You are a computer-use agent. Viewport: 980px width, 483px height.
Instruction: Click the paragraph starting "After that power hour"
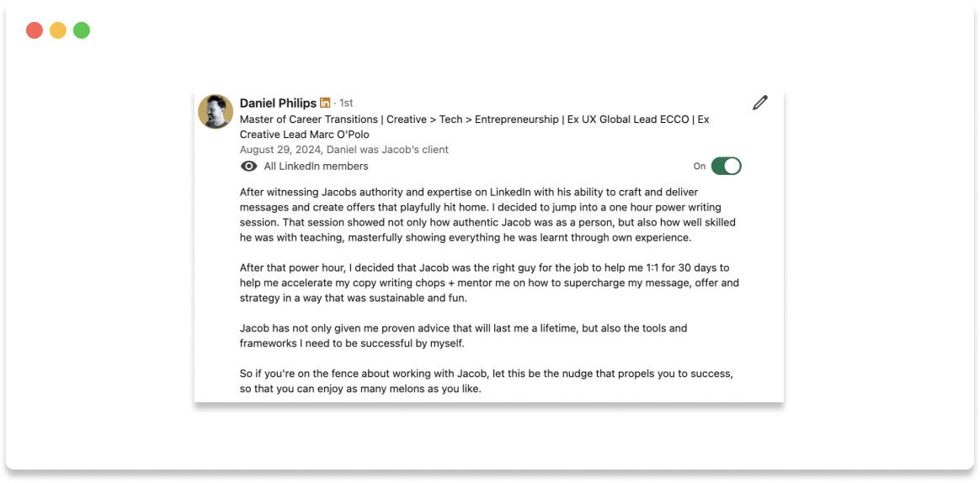coord(488,283)
